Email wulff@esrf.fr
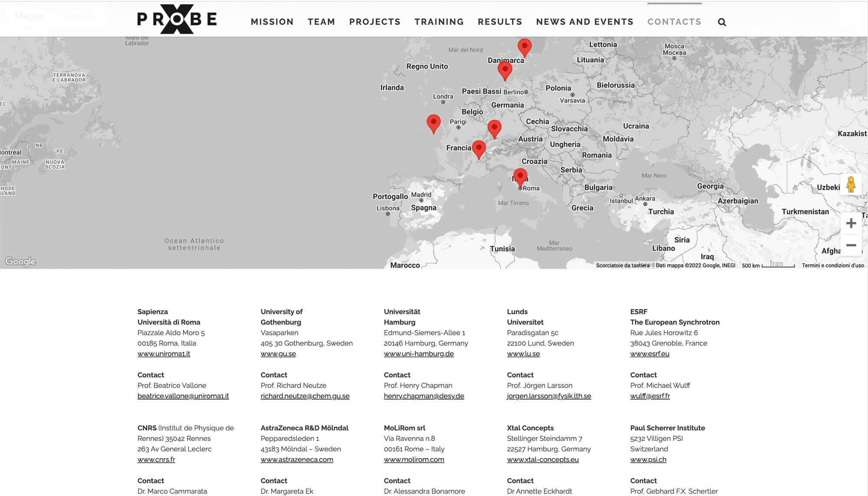 pos(650,396)
